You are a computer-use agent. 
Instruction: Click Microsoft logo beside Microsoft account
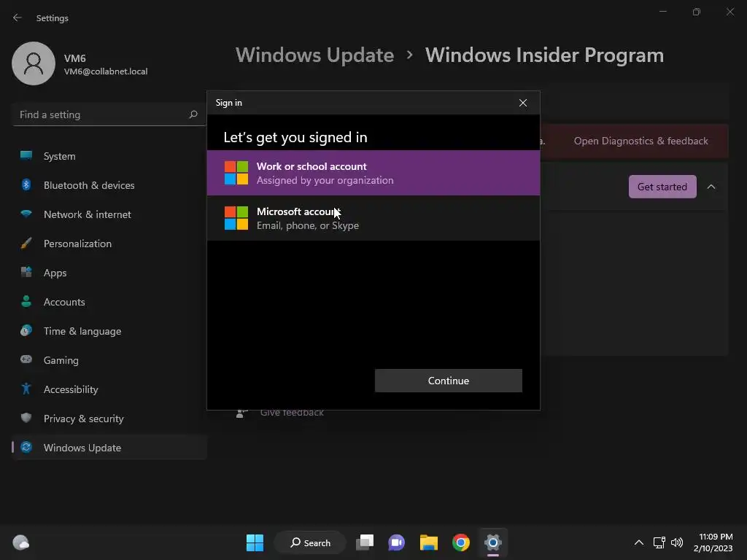[x=236, y=218]
